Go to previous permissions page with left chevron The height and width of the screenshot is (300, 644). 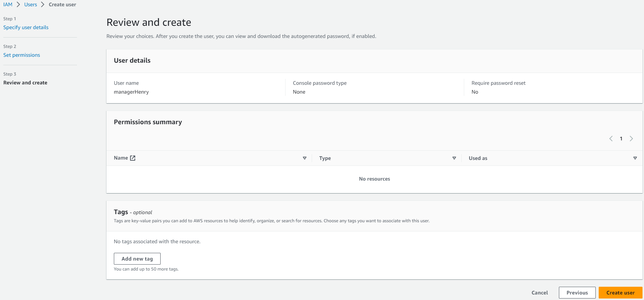[611, 139]
